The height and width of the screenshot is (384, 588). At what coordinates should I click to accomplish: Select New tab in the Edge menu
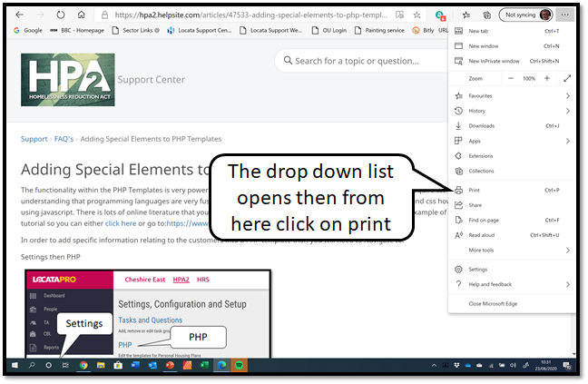tap(512, 31)
